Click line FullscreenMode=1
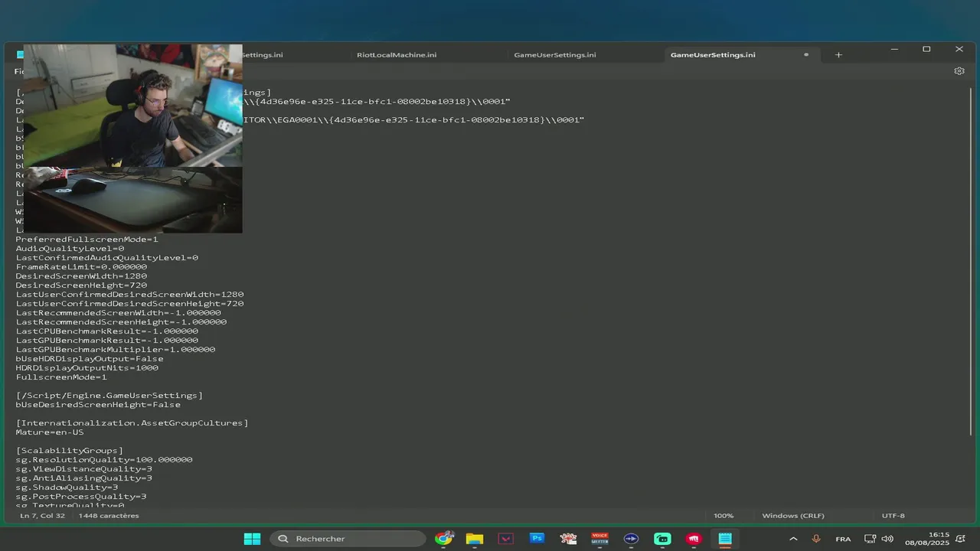The height and width of the screenshot is (551, 980). tap(61, 377)
